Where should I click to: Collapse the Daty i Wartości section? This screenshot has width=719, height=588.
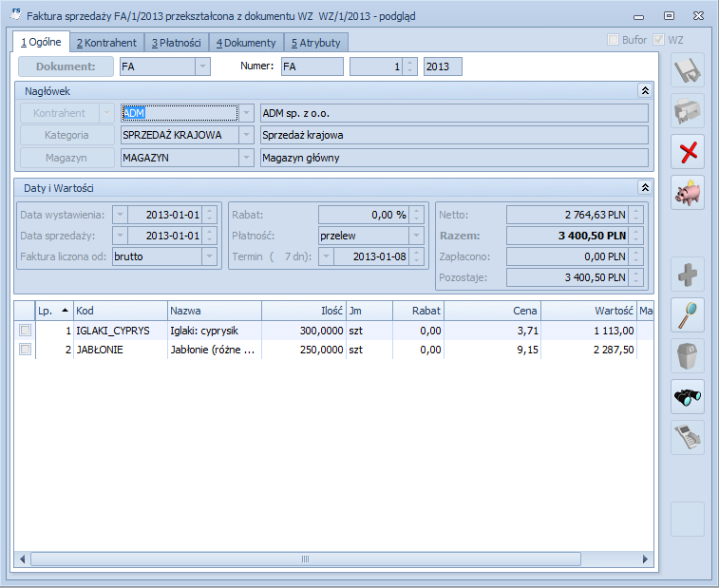pyautogui.click(x=645, y=187)
